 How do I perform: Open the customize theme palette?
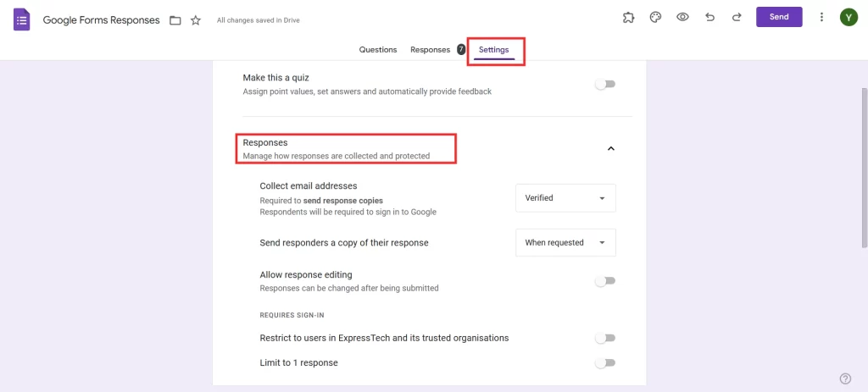click(x=655, y=17)
